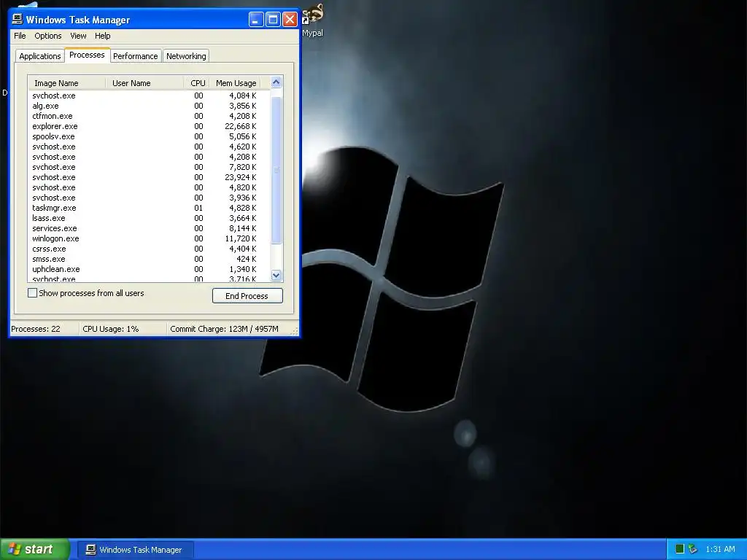Click the Windows Task Manager taskbar button

click(135, 550)
